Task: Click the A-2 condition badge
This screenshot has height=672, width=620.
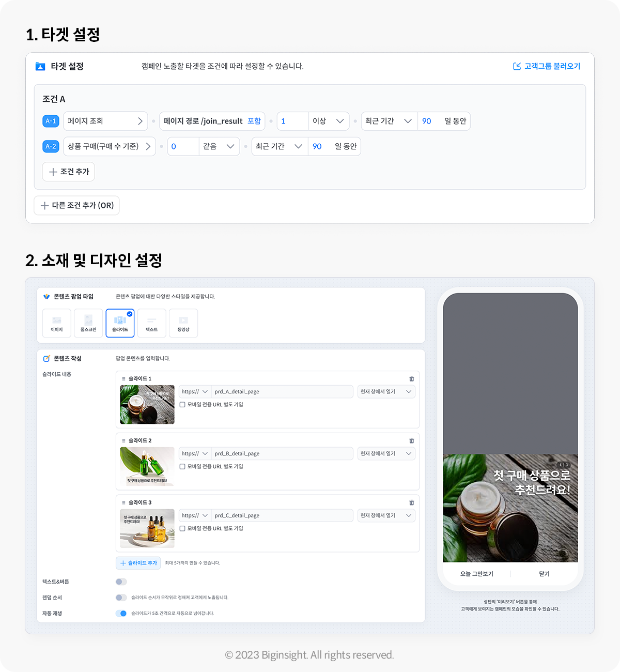Action: point(51,146)
